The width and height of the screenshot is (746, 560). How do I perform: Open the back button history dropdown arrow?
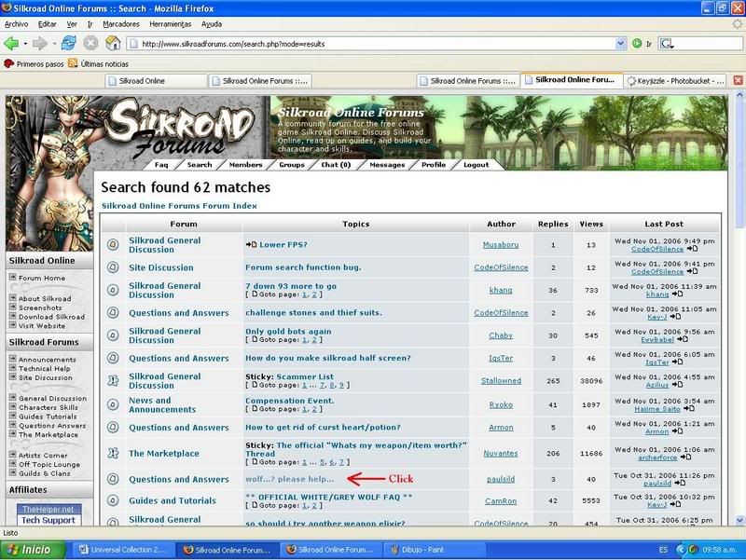pos(25,44)
